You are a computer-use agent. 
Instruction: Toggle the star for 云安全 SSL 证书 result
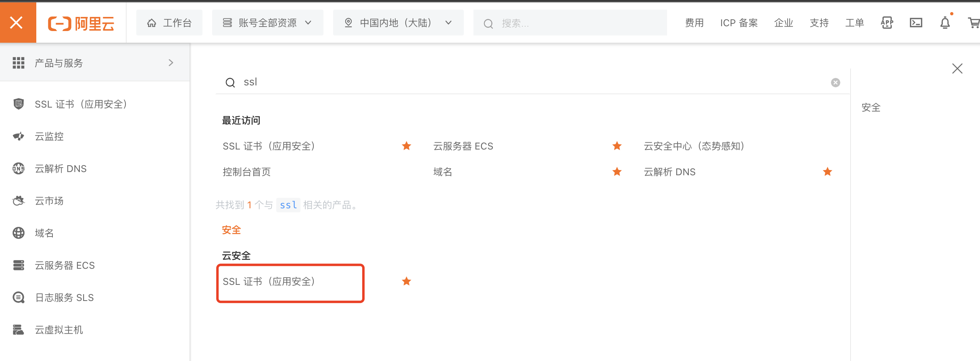pos(407,281)
